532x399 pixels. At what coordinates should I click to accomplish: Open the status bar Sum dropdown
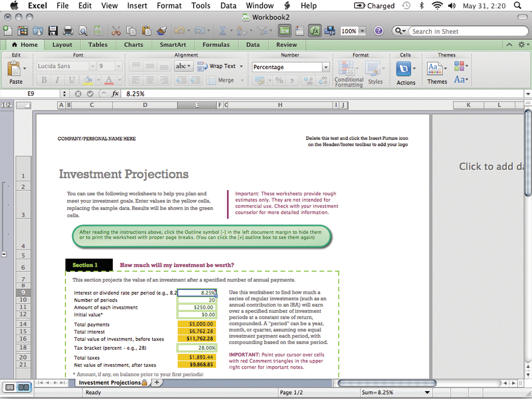(x=427, y=393)
